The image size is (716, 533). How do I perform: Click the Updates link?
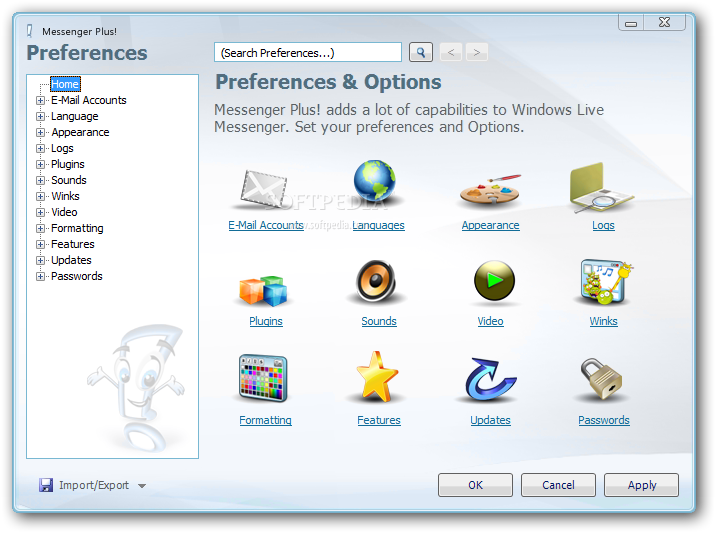coord(490,420)
